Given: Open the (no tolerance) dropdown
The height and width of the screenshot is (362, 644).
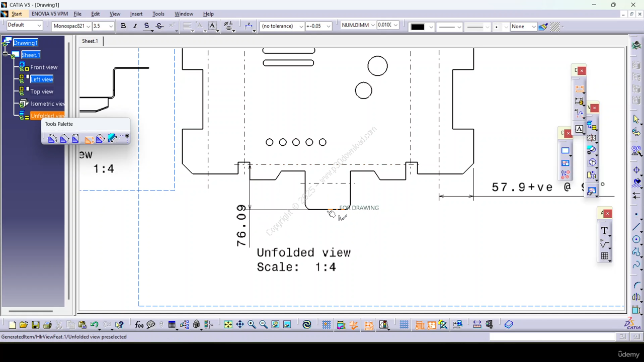Looking at the screenshot, I should tap(301, 26).
